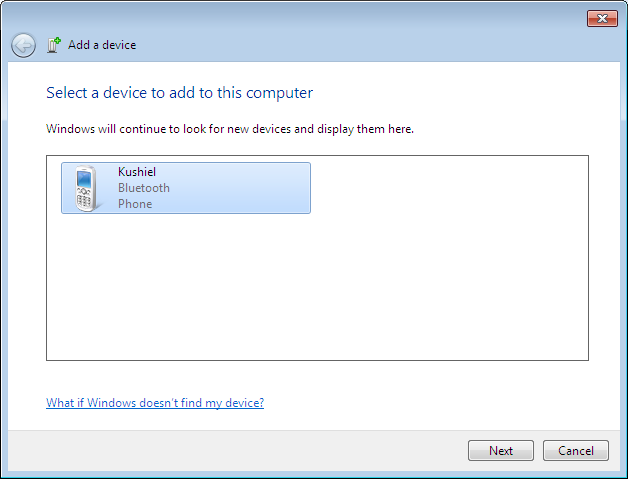Viewport: 628px width, 479px height.
Task: Close the Add a device window
Action: (x=601, y=18)
